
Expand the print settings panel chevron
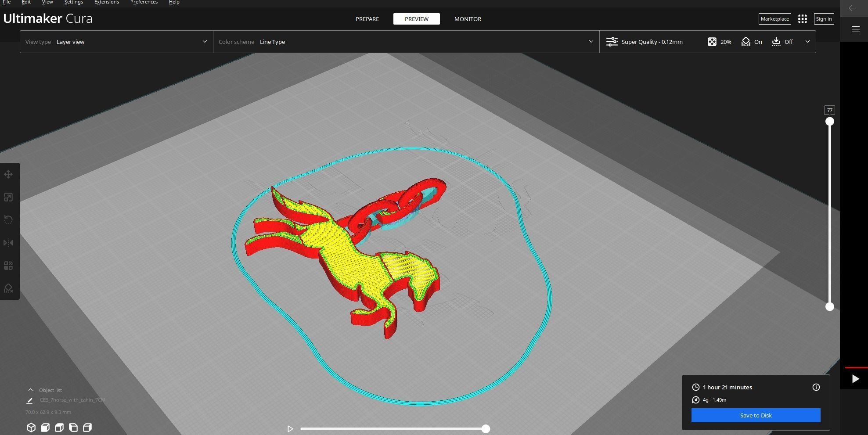tap(807, 42)
